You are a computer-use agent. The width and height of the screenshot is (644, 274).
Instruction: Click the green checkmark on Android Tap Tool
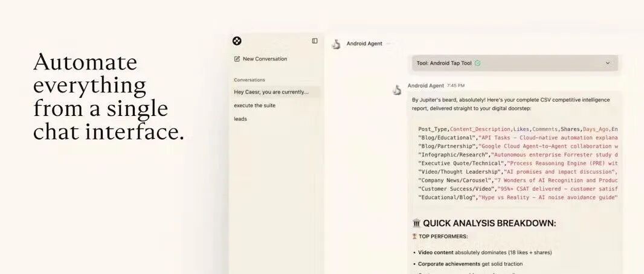pyautogui.click(x=477, y=63)
